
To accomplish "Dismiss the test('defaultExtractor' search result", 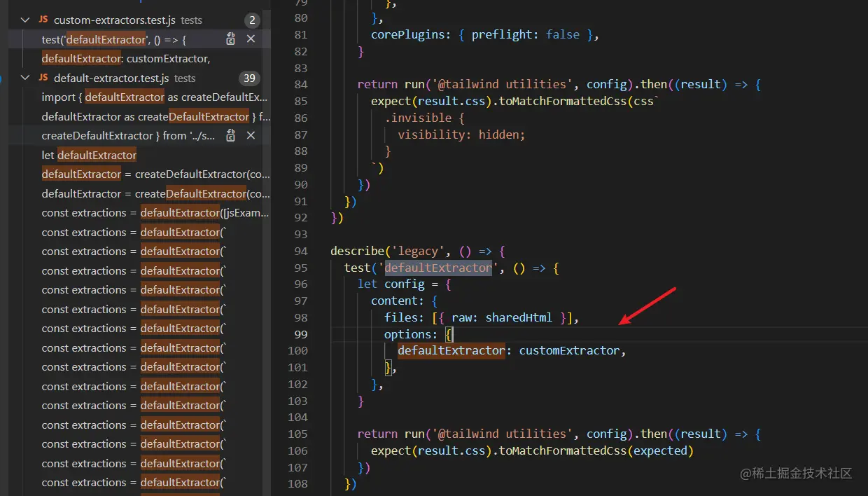I will (251, 39).
